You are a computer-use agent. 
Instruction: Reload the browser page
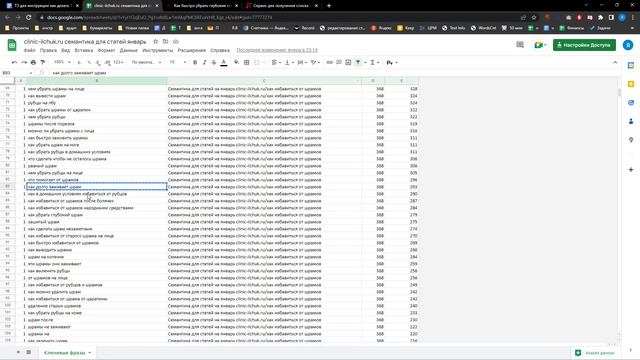[x=29, y=18]
